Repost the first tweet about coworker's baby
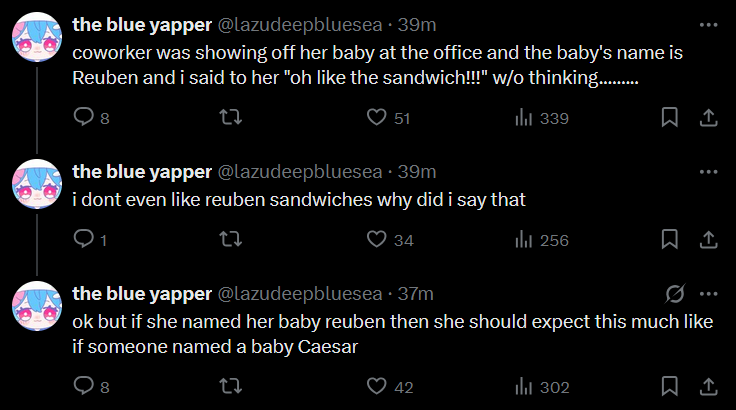The image size is (736, 410). (229, 118)
